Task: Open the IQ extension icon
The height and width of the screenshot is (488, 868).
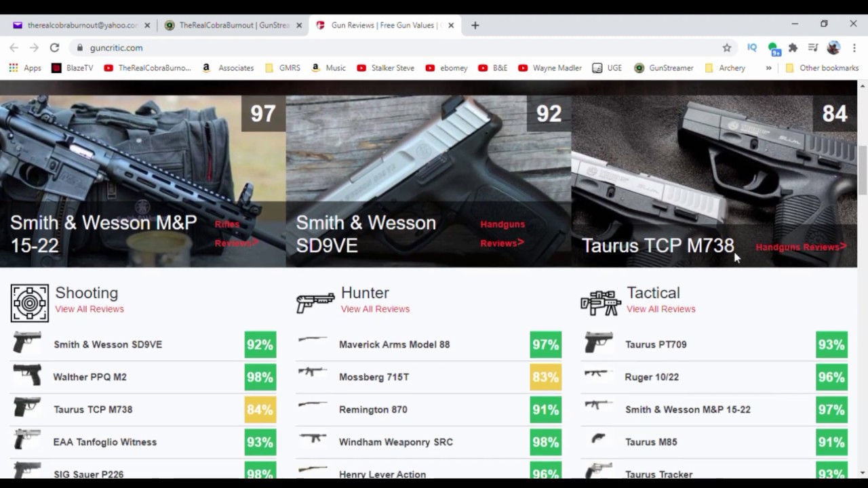Action: [x=752, y=47]
